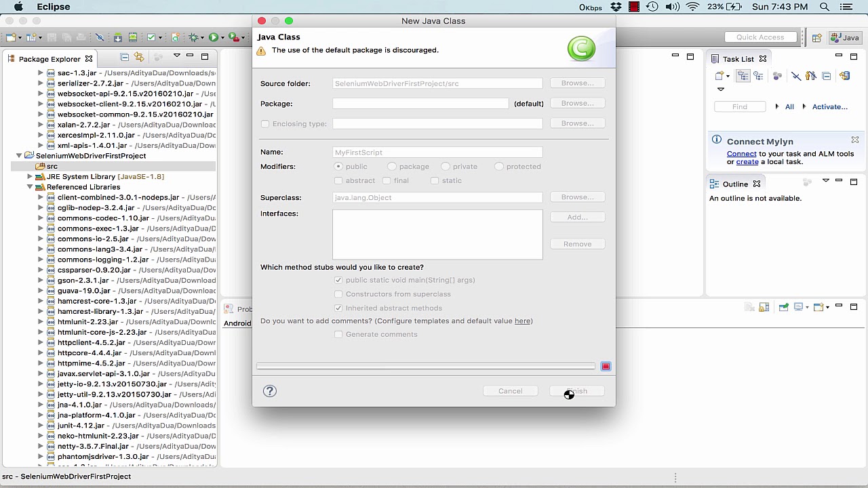This screenshot has width=868, height=488.
Task: Click the Wi-Fi icon in menu bar
Action: (692, 7)
